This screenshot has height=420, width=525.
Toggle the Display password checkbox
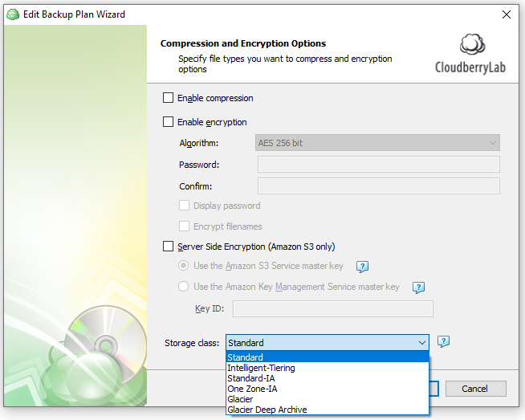tap(184, 206)
